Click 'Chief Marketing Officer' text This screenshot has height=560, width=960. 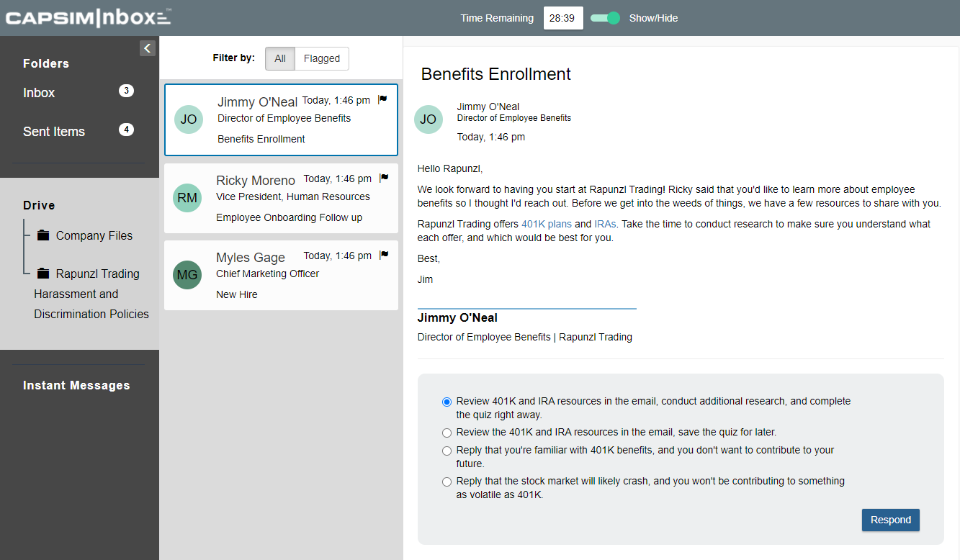(268, 274)
